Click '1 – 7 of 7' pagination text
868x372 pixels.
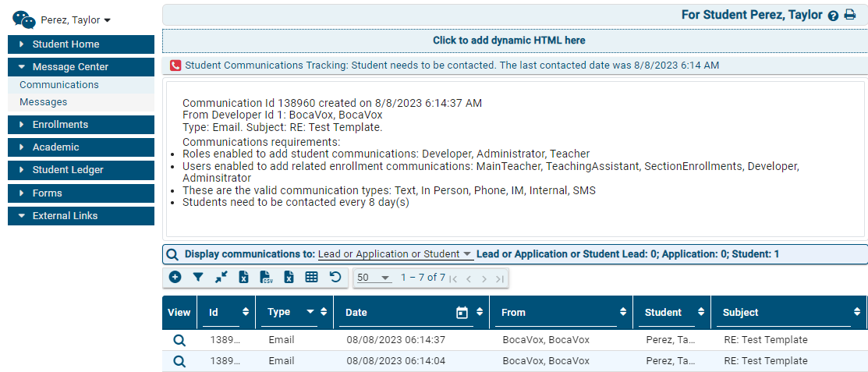tap(423, 278)
